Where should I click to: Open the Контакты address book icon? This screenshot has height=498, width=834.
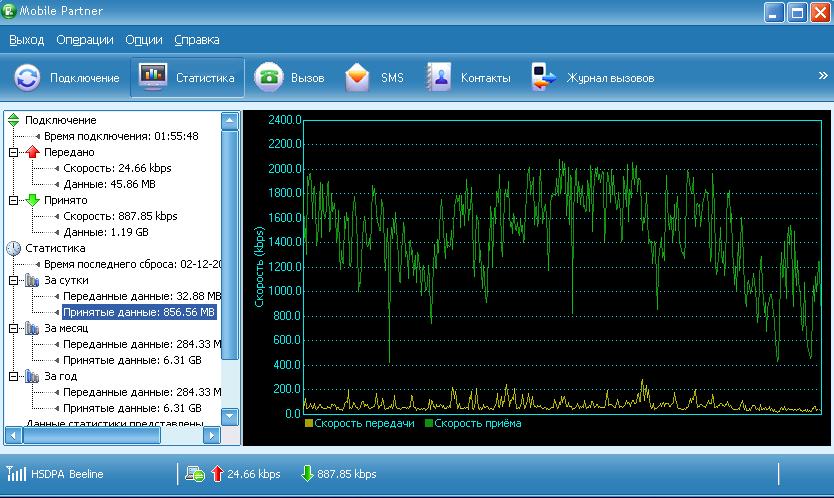pyautogui.click(x=438, y=78)
